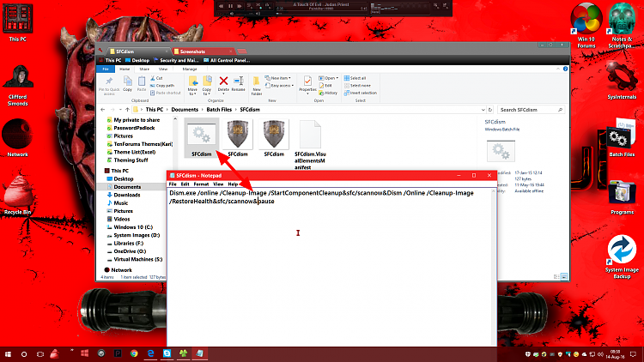Click Batch Files in the address breadcrumb
644x362 pixels.
click(219, 110)
